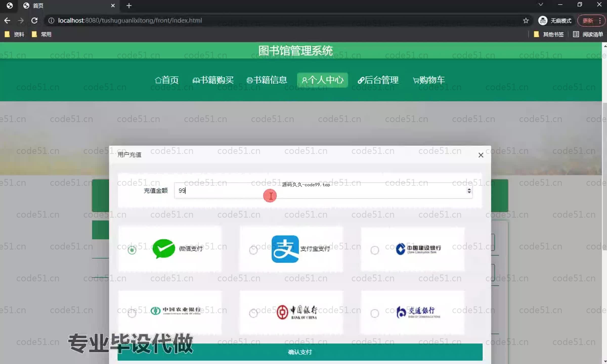Image resolution: width=607 pixels, height=364 pixels.
Task: Close the 首页 browser tab
Action: (113, 6)
